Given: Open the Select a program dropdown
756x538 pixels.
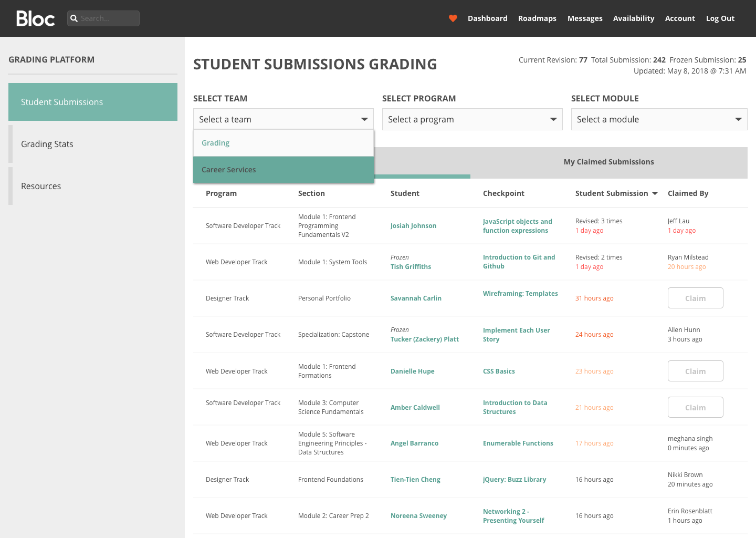Looking at the screenshot, I should coord(472,119).
